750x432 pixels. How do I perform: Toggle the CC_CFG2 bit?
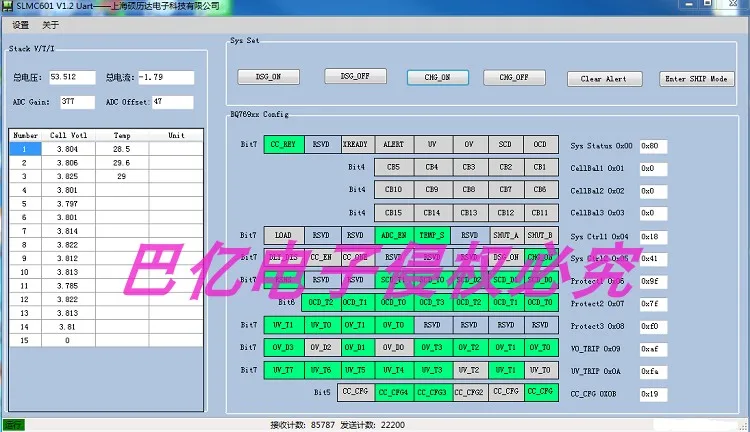click(469, 392)
